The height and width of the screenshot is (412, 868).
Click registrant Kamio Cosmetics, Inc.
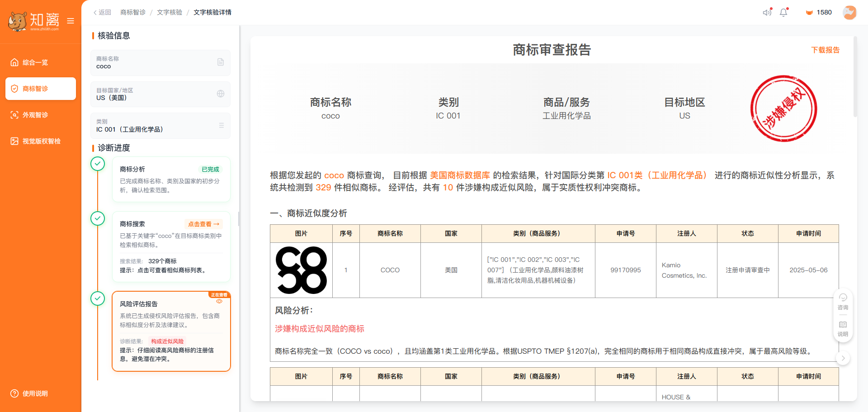point(684,270)
